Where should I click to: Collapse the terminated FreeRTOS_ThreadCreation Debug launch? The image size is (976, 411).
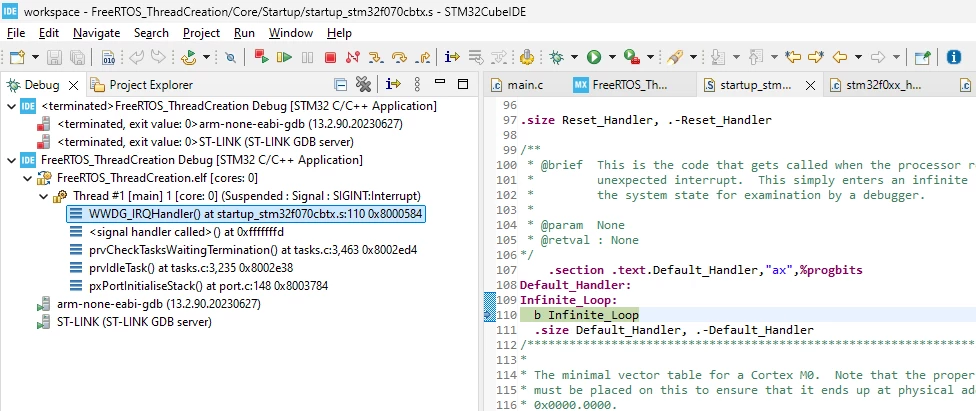coord(11,106)
